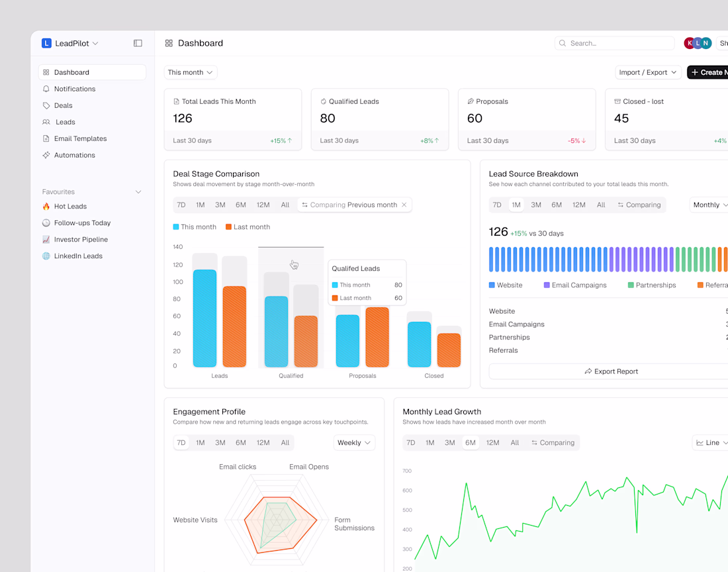Click the share arrow icon on Export Report
This screenshot has height=572, width=728.
pos(588,371)
